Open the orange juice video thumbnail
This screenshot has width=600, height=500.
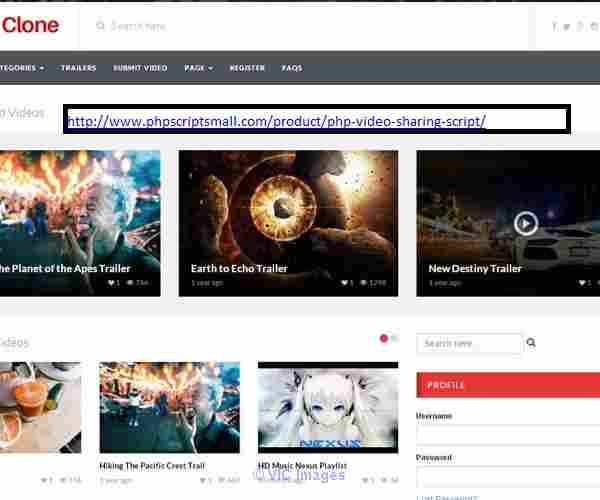coord(41,407)
